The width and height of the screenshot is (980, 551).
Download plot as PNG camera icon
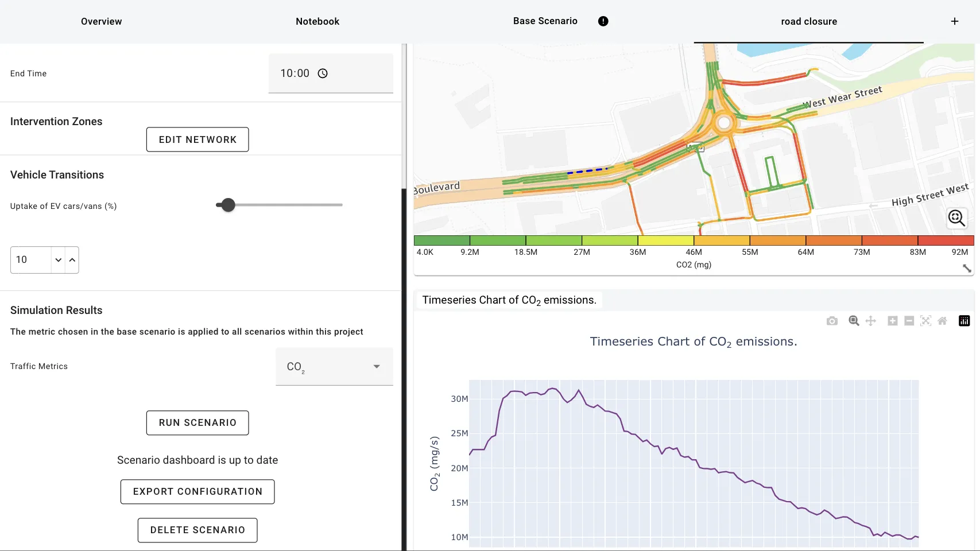(x=832, y=321)
